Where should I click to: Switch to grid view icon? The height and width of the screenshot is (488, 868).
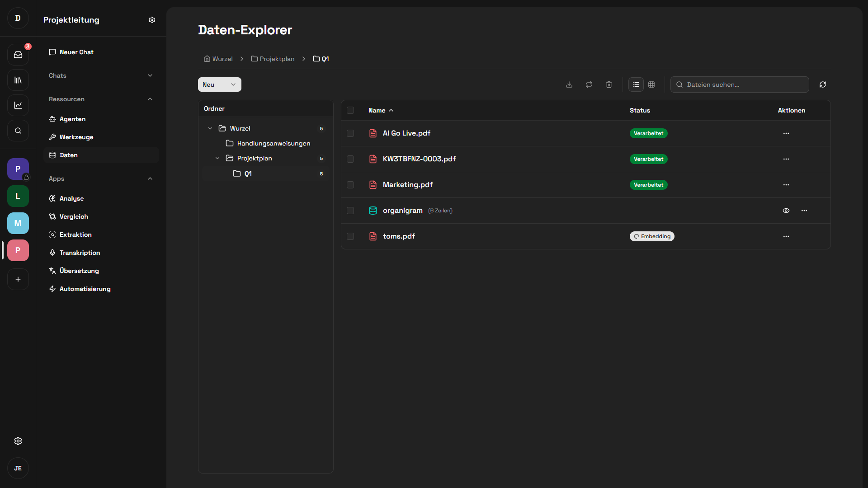point(651,84)
